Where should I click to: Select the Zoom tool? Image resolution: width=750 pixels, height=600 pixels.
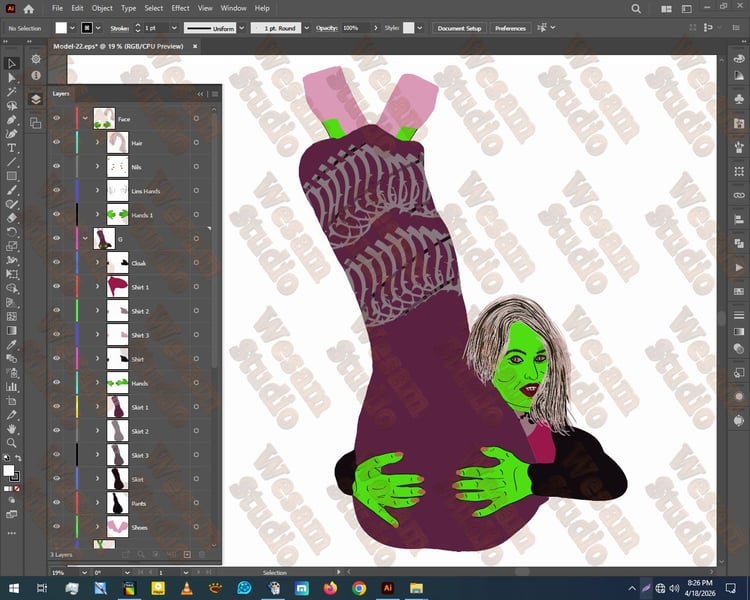[11, 443]
